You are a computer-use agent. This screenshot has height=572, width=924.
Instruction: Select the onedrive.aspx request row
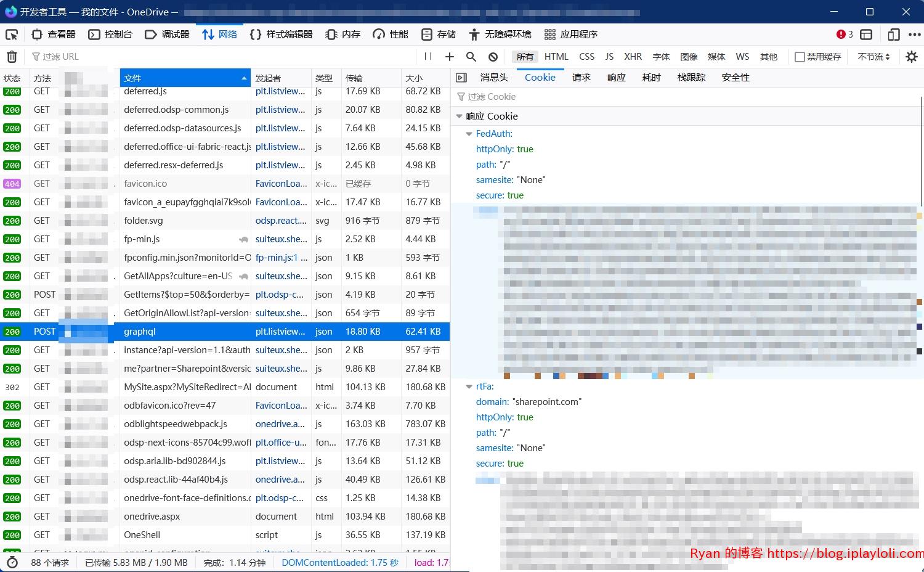(x=225, y=517)
